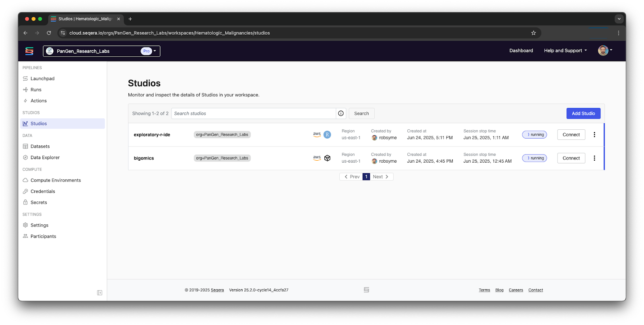644x325 pixels.
Task: Open three-dot menu for bigomics studio
Action: point(594,158)
